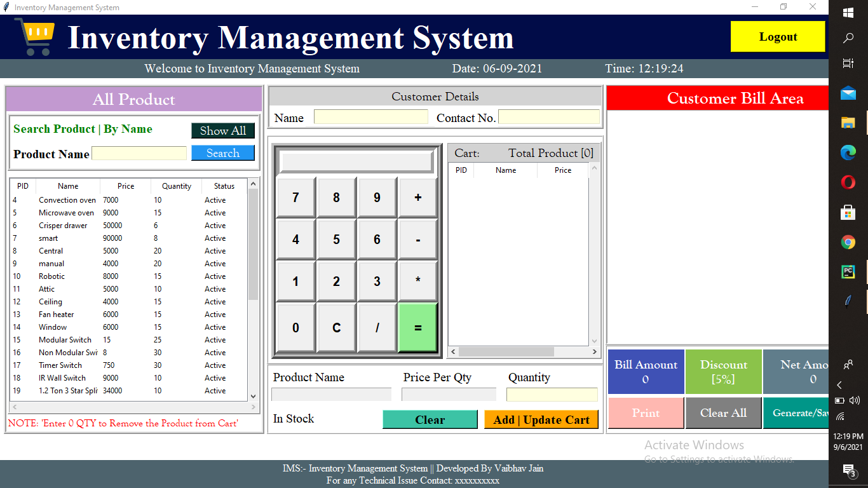Click the Logout button
The image size is (868, 488).
point(777,37)
